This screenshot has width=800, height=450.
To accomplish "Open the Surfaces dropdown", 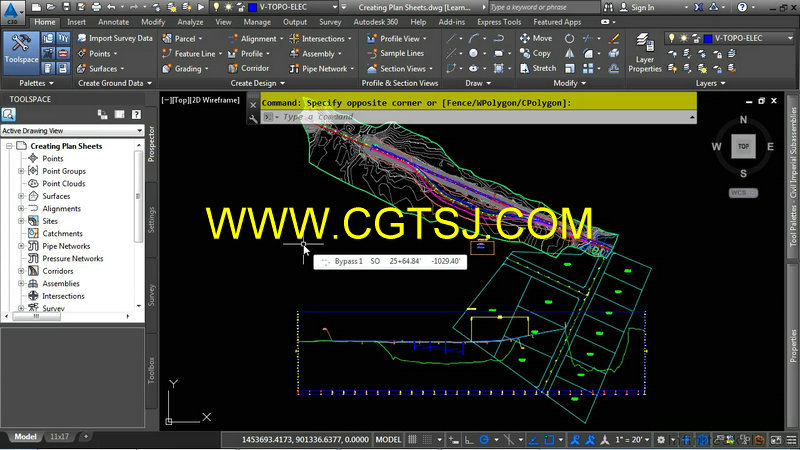I will point(101,68).
